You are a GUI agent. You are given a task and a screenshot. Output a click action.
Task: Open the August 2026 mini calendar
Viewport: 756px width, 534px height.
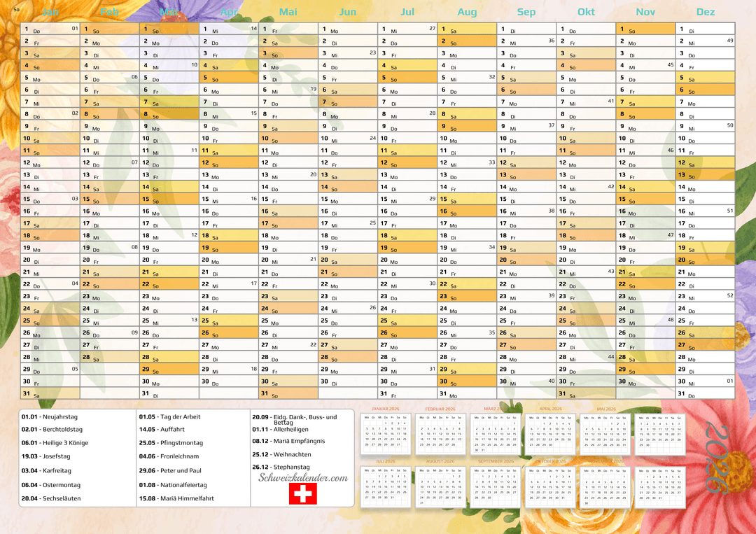tap(440, 484)
